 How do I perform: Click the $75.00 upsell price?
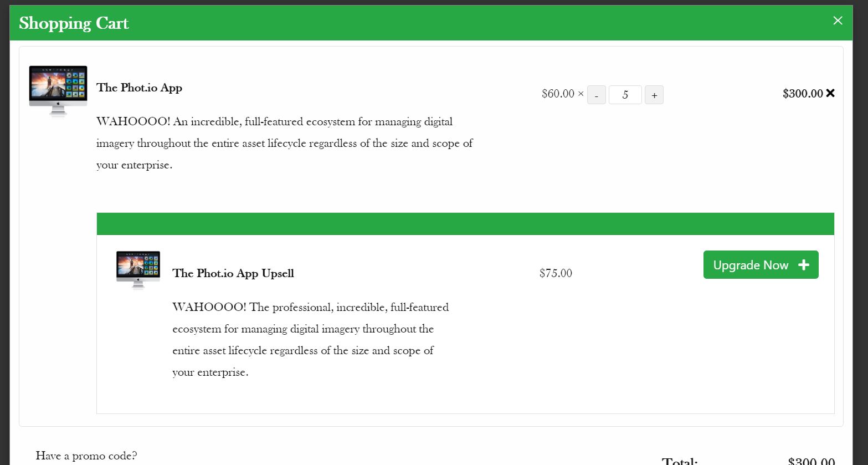tap(556, 273)
